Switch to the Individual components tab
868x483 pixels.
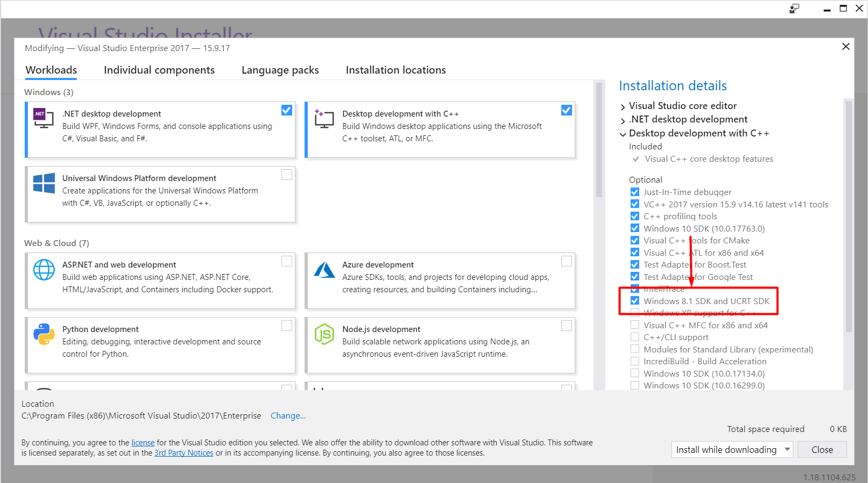(159, 70)
